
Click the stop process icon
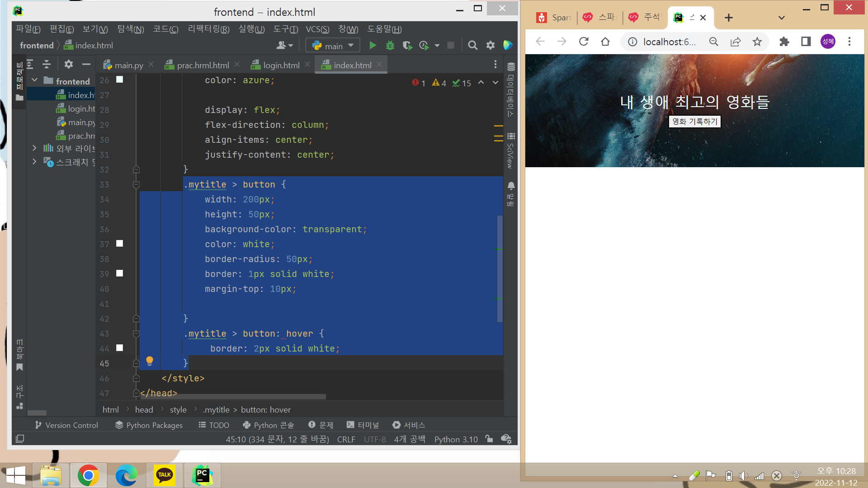pos(451,45)
